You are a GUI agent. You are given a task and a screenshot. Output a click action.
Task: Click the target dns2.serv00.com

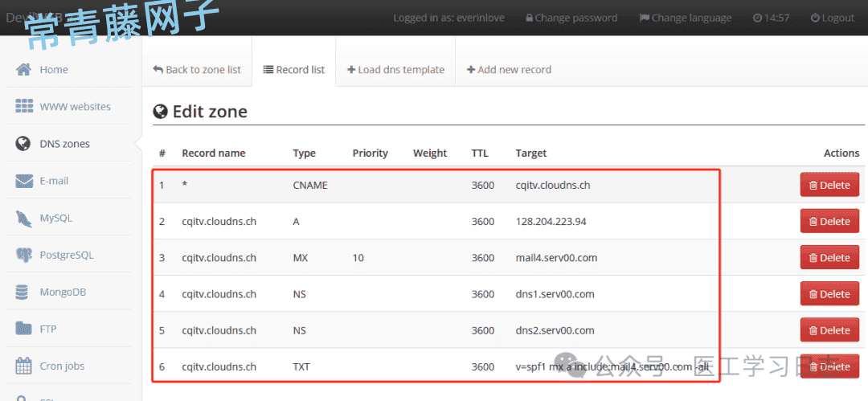tap(555, 330)
